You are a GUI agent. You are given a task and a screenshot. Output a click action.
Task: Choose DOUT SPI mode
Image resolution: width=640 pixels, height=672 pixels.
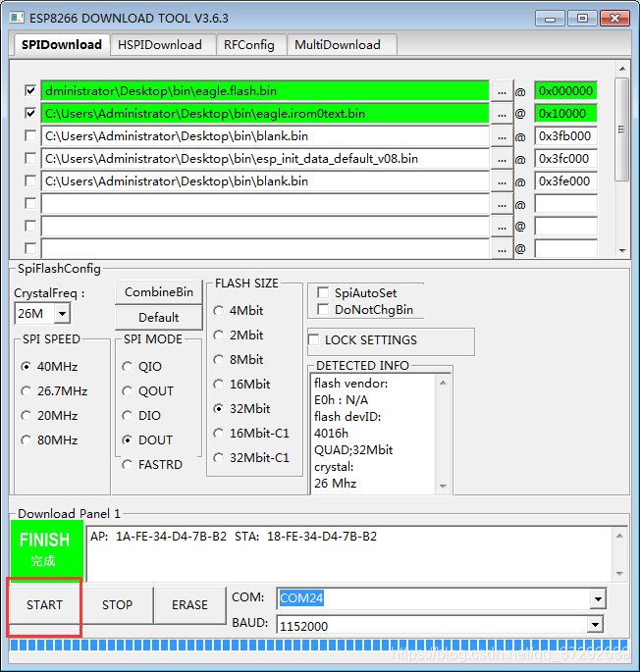point(128,440)
